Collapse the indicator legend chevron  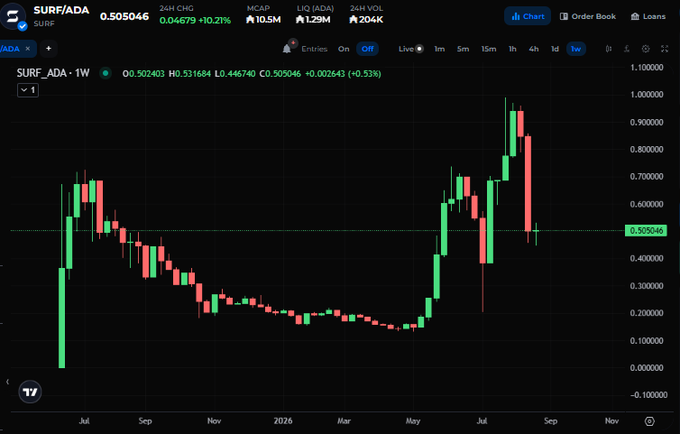28,90
